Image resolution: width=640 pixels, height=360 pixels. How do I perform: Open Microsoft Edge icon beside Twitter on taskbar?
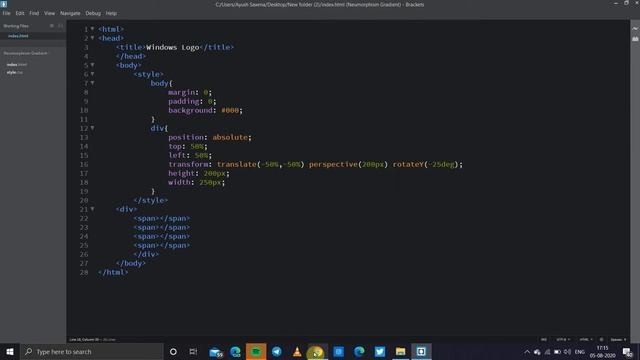click(x=359, y=351)
